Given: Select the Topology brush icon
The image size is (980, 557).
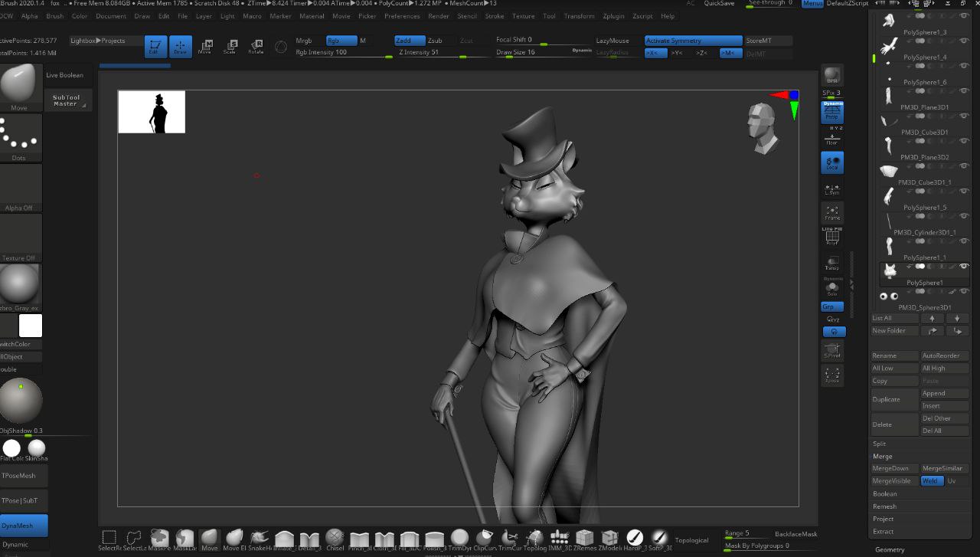Looking at the screenshot, I should click(x=534, y=539).
